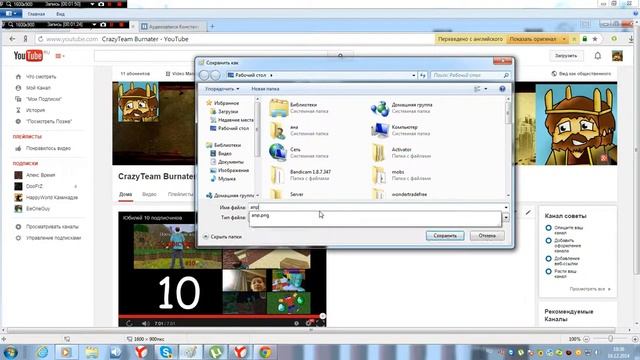Open the help icon in Save dialog
This screenshot has height=360, width=640.
(x=502, y=89)
